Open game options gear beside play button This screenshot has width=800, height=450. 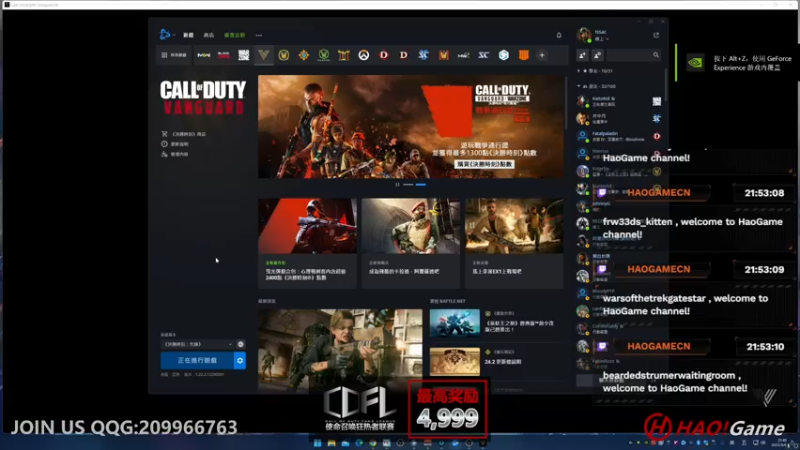coord(240,361)
